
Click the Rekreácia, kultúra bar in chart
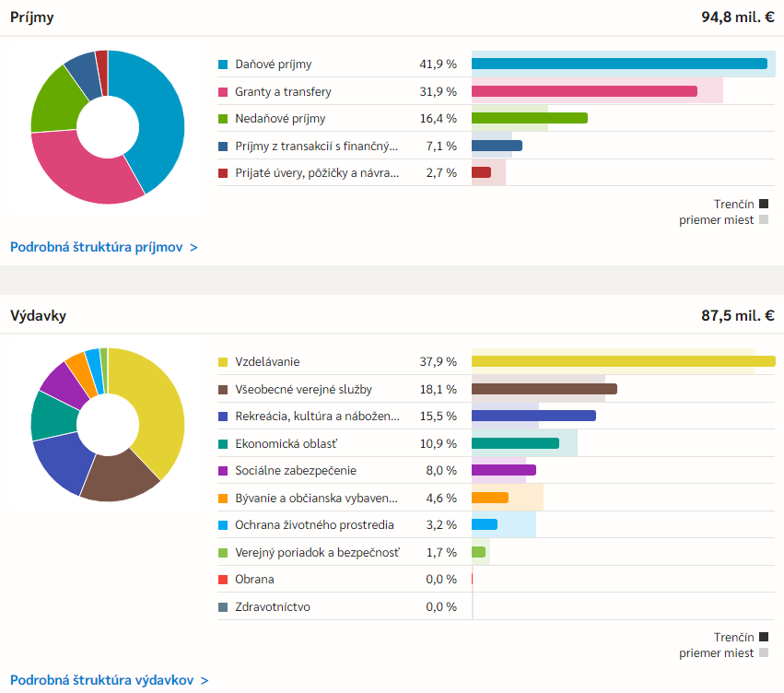coord(533,416)
